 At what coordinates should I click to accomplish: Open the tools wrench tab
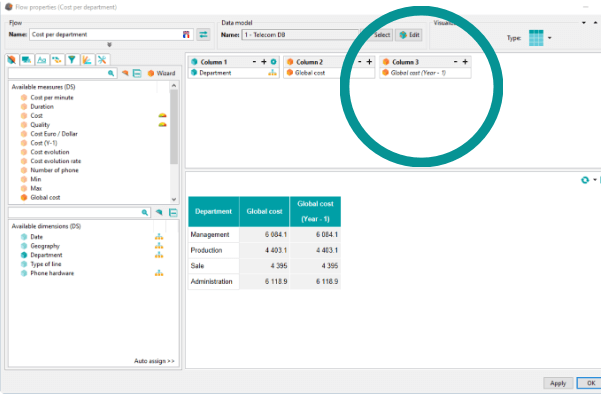pyautogui.click(x=102, y=60)
